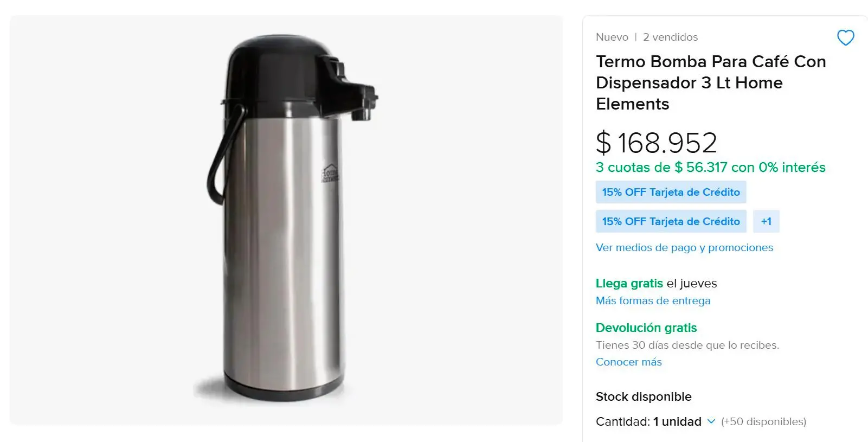Click the Tienes 30 días return note
868x442 pixels.
[687, 345]
